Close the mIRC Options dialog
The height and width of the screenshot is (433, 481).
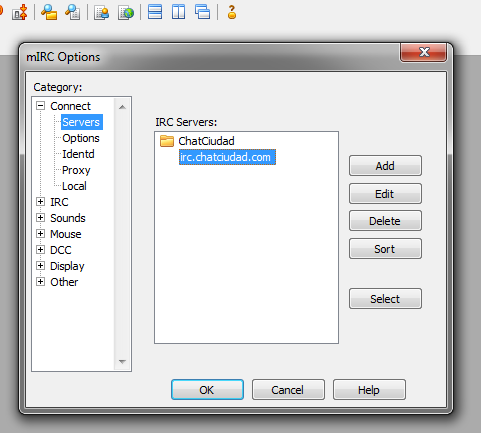pos(423,52)
